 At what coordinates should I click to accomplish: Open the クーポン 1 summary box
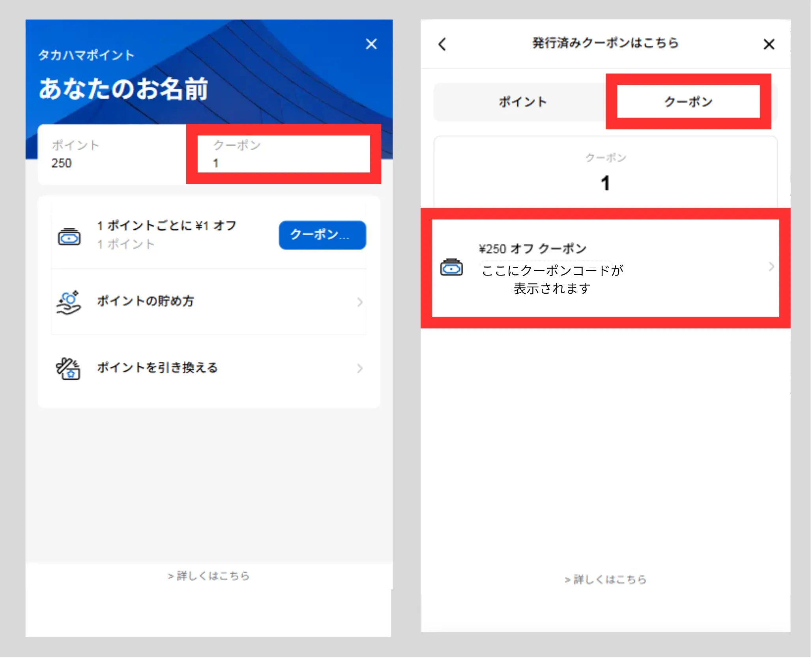pyautogui.click(x=283, y=154)
